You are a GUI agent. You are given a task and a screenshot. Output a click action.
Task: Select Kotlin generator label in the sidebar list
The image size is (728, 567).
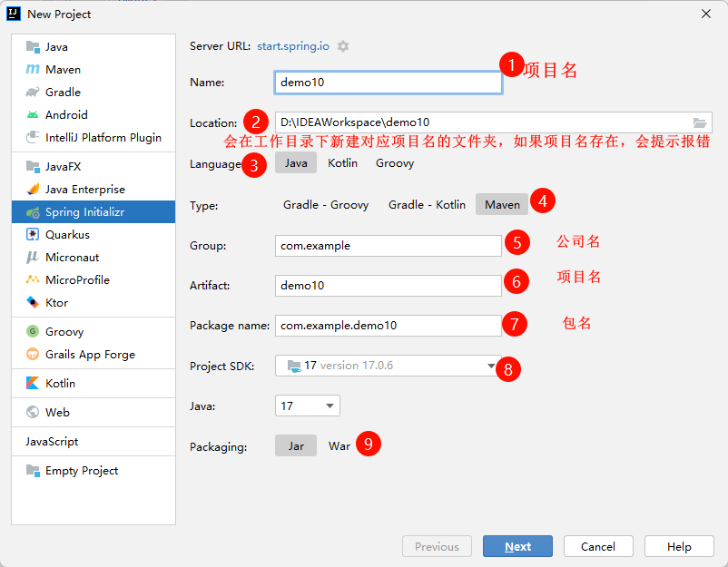(60, 383)
